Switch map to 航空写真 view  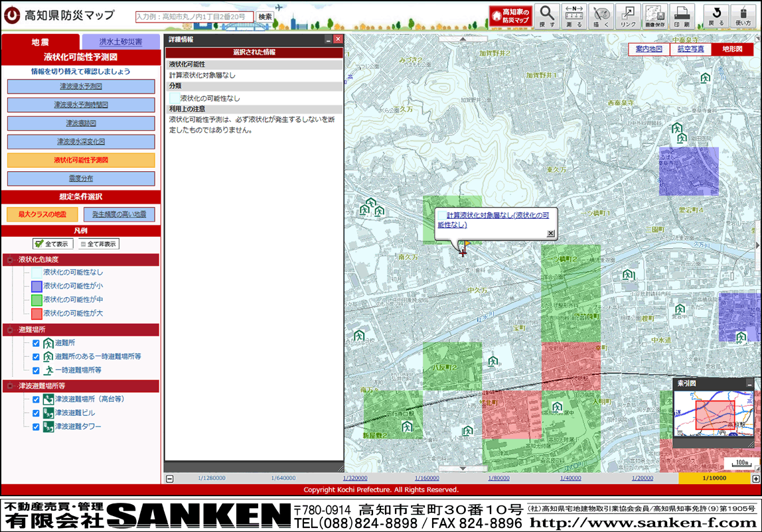pos(690,49)
